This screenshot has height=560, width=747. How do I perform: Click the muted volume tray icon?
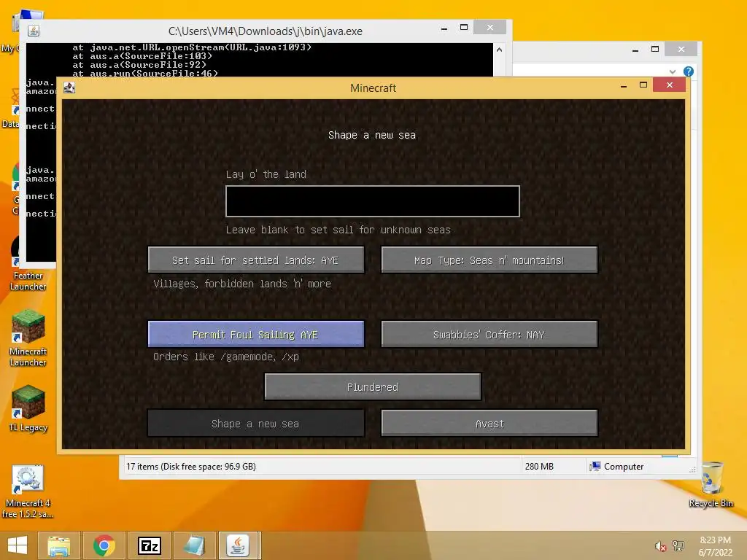pos(660,545)
